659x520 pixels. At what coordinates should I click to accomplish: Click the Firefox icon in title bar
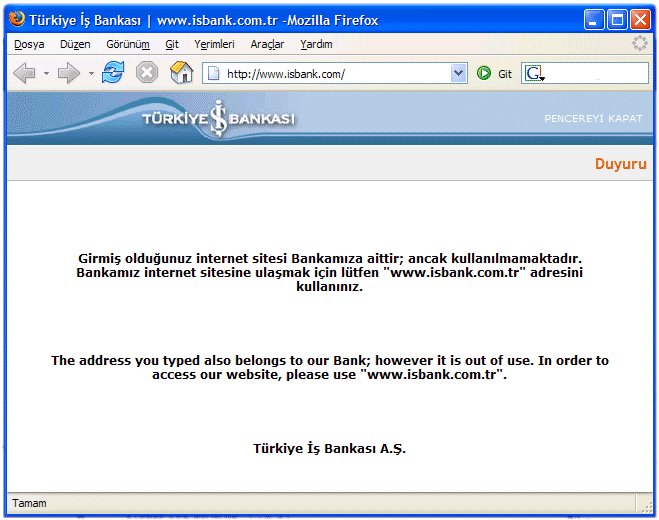(17, 19)
